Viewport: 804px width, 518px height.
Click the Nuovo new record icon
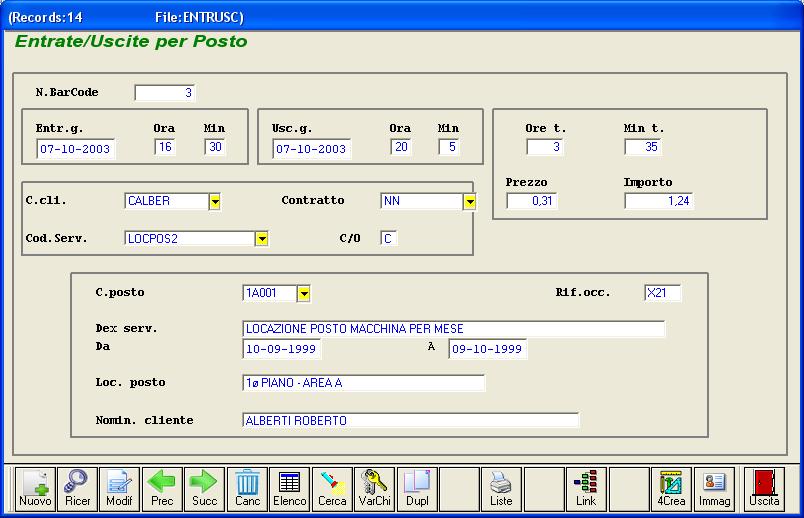point(35,489)
